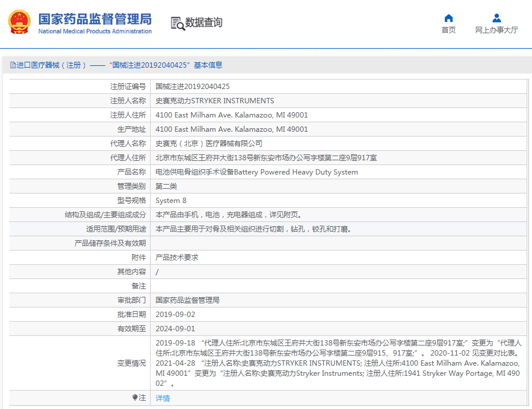Screen dimensions: 532x409
Task: Click 结构及组成/主要组成成分 row label
Action: point(105,215)
